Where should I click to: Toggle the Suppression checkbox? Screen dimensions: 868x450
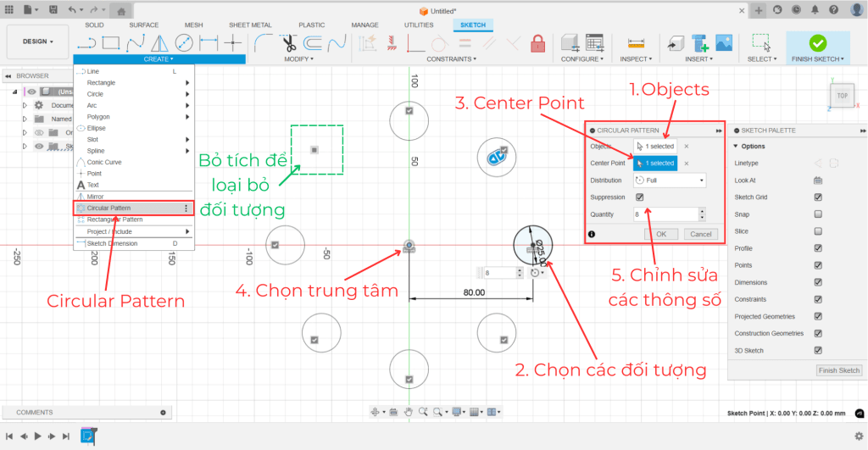click(x=640, y=197)
